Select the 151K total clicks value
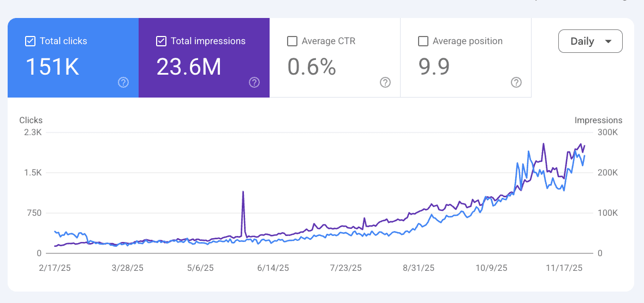644x303 pixels. pyautogui.click(x=52, y=66)
